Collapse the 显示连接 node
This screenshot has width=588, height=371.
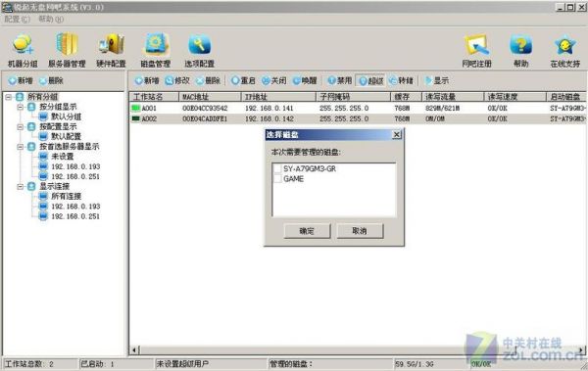(21, 186)
